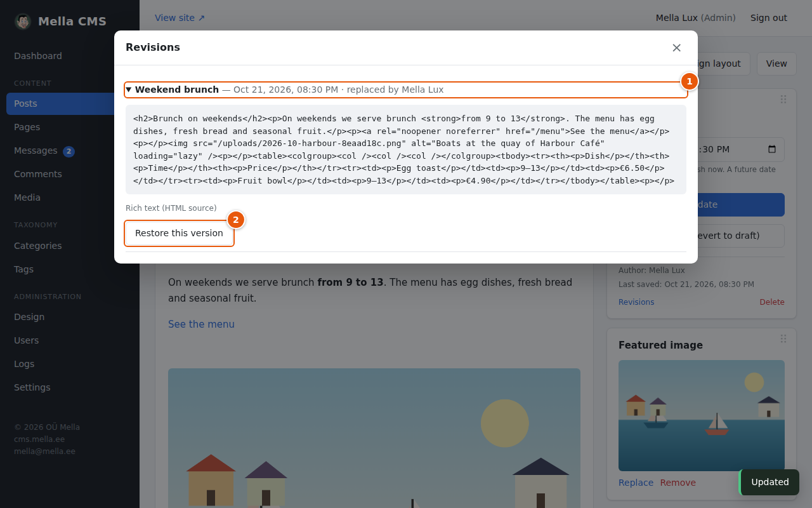
Task: Click the Last saved timestamp text
Action: [x=686, y=284]
